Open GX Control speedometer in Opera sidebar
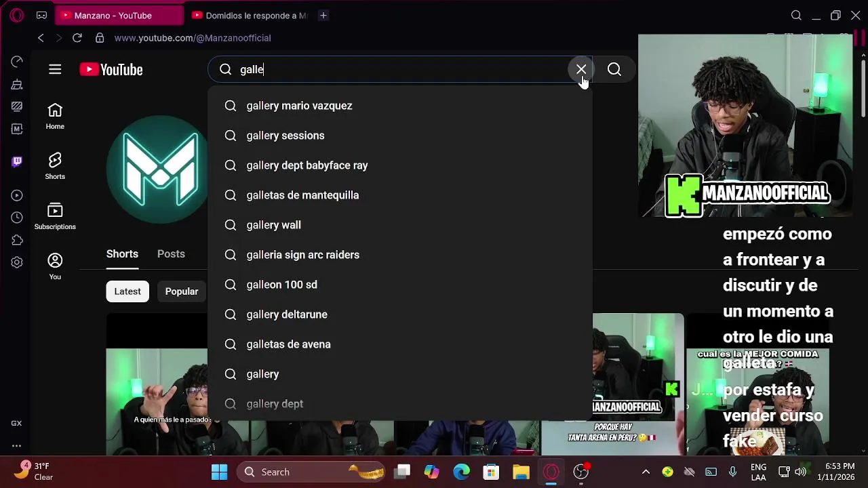868x488 pixels. click(17, 62)
